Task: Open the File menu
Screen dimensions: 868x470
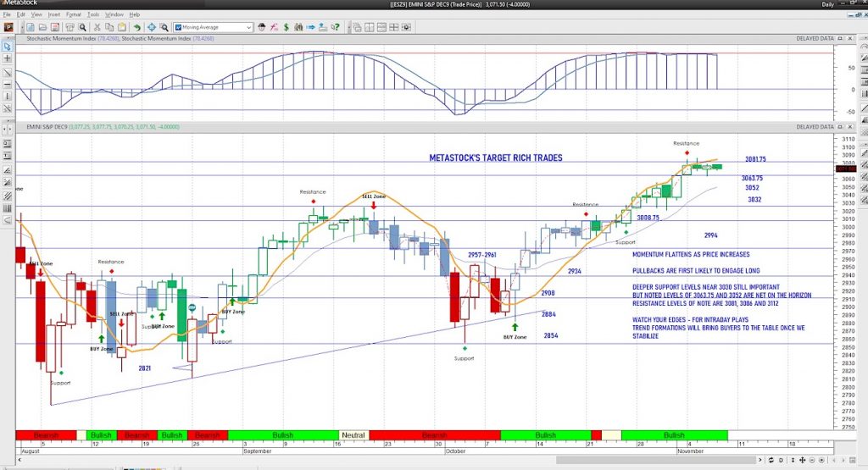Action: pos(6,15)
